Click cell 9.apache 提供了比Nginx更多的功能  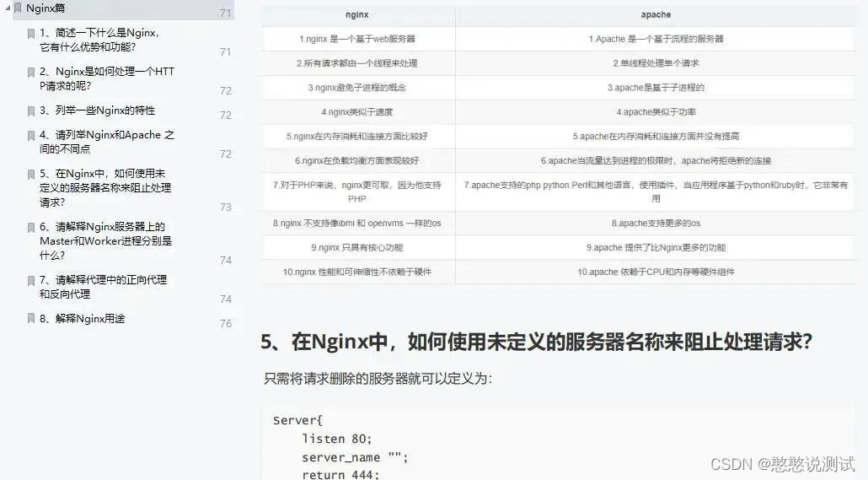click(656, 248)
